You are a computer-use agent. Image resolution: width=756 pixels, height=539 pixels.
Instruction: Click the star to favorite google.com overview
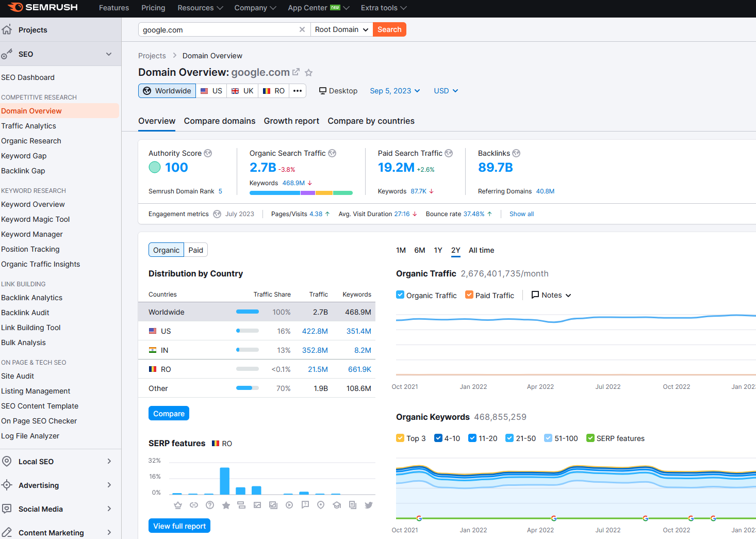point(308,72)
